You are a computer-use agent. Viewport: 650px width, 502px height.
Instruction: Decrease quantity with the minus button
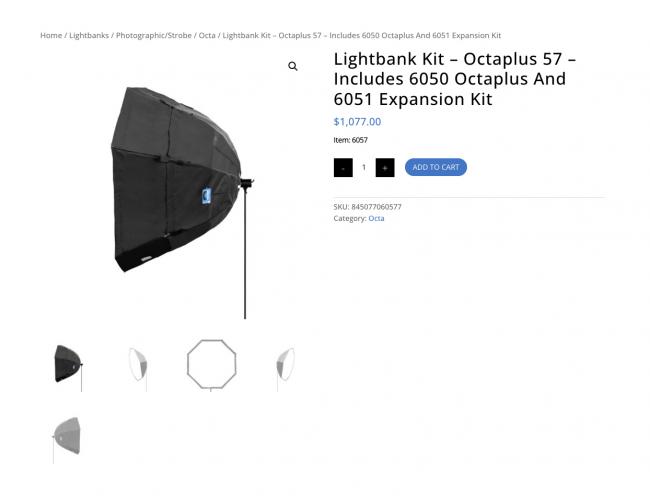[343, 167]
